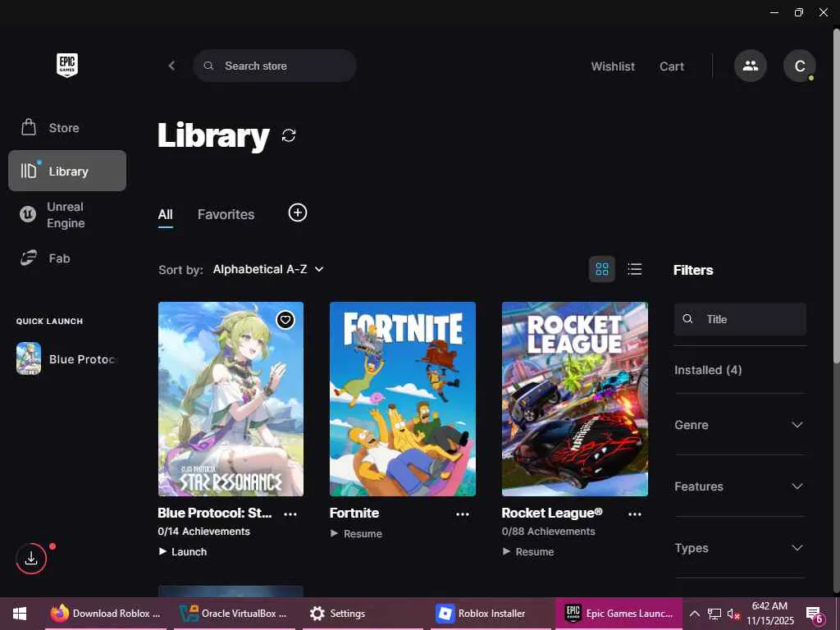The height and width of the screenshot is (630, 840).
Task: Click the Library icon in sidebar
Action: (29, 171)
